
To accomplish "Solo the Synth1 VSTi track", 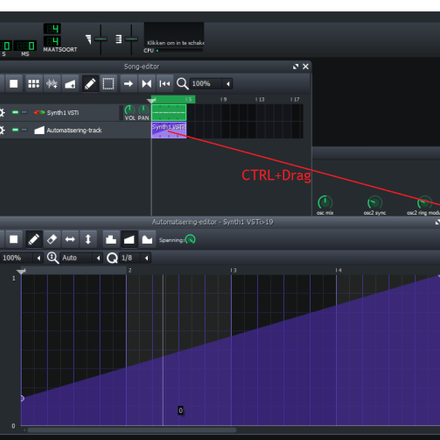I will [x=24, y=112].
